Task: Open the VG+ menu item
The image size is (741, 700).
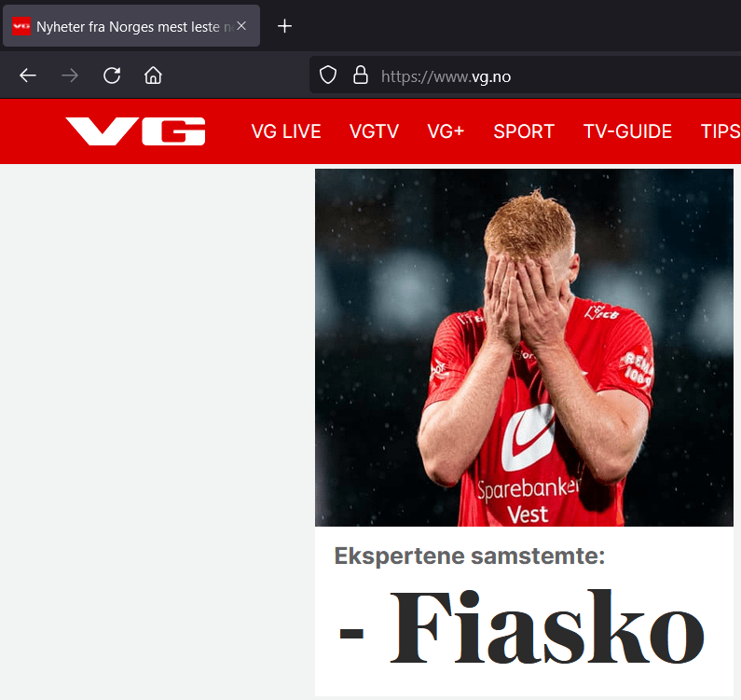Action: tap(446, 131)
